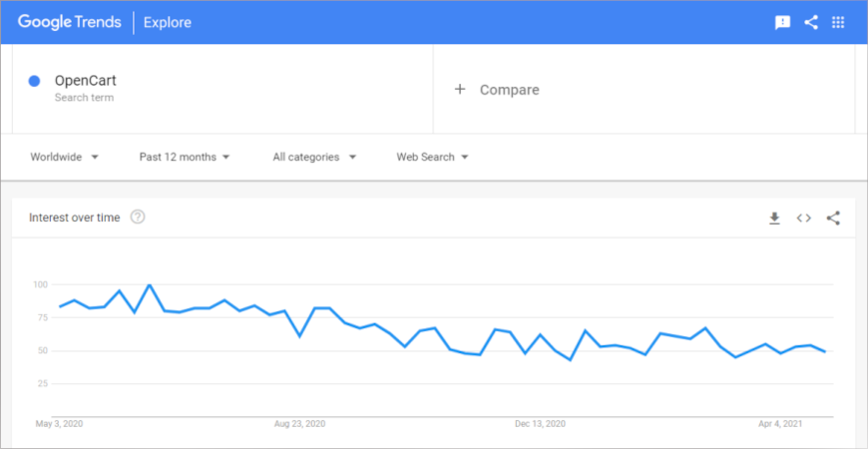Click the Compare button
Image resolution: width=868 pixels, height=449 pixels.
point(509,90)
